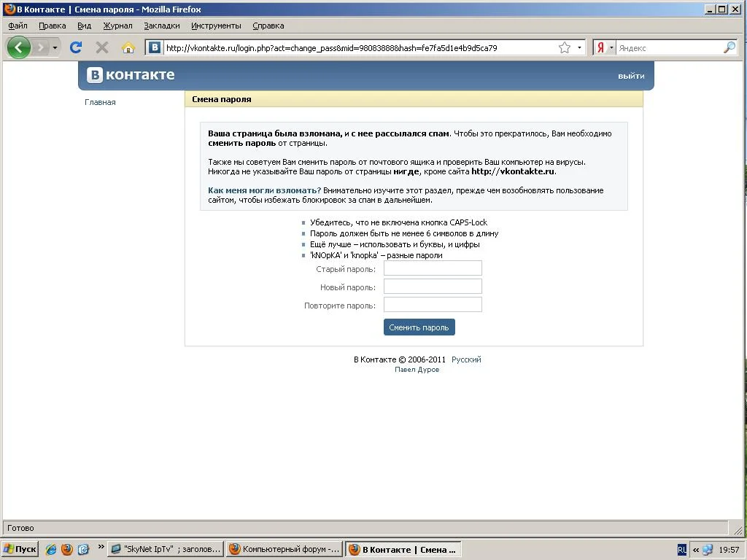Viewport: 747px width, 560px height.
Task: Click the 19:57 taskbar clock
Action: click(729, 550)
